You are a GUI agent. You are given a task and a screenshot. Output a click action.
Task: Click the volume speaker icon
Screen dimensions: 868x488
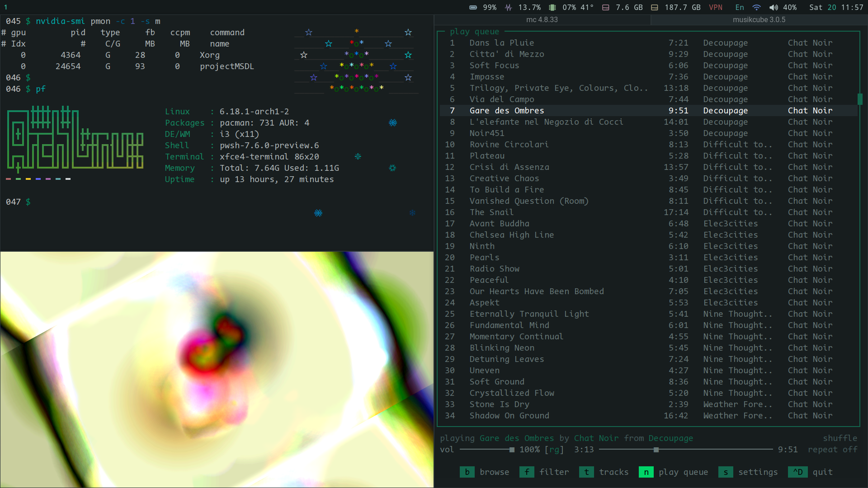click(774, 7)
